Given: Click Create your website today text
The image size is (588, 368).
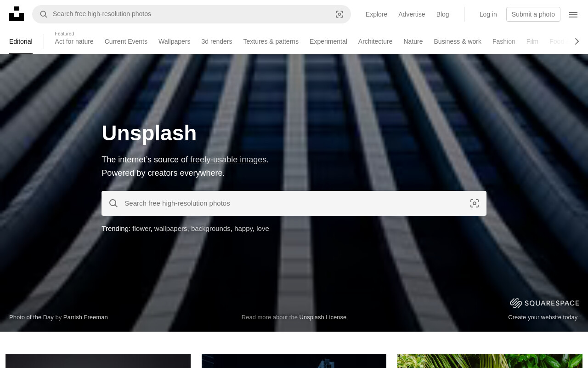Looking at the screenshot, I should point(543,317).
